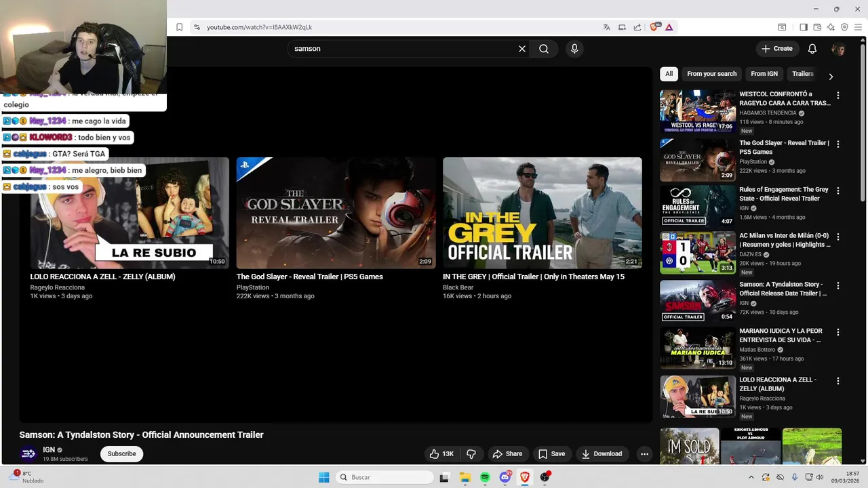This screenshot has width=868, height=488.
Task: Open Black Bear channel link
Action: click(x=458, y=287)
